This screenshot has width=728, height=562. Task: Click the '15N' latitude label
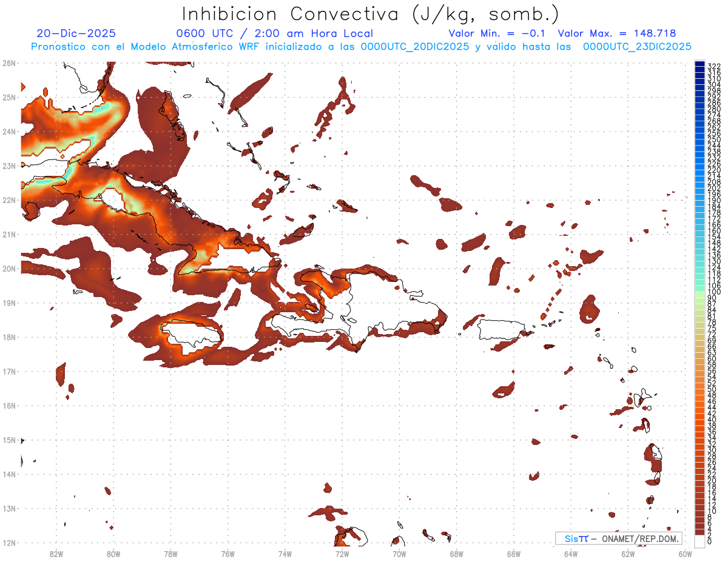[9, 440]
